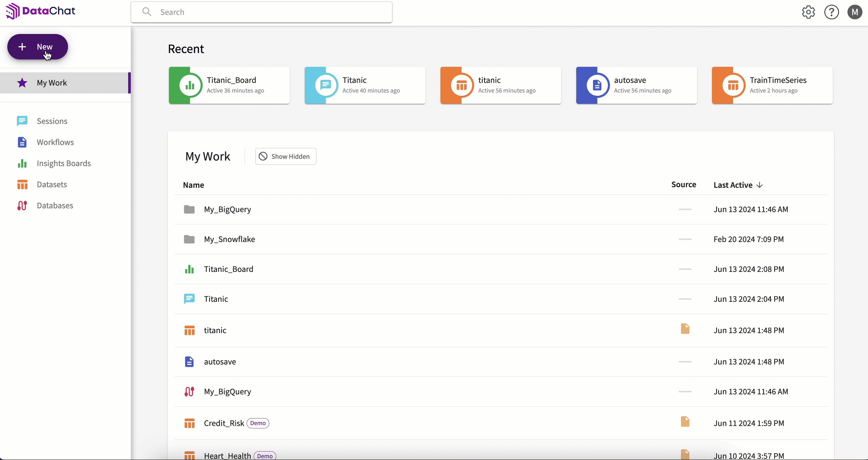
Task: Open the autosave workflow entry
Action: (219, 361)
